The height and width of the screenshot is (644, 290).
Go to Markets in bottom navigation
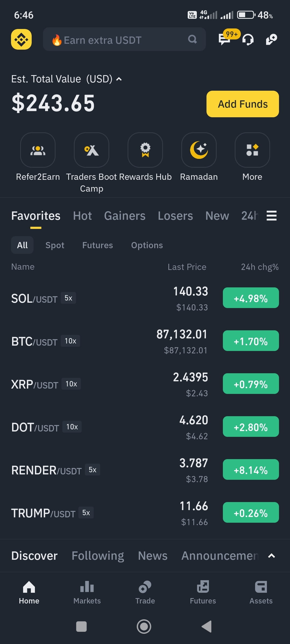coord(87,592)
